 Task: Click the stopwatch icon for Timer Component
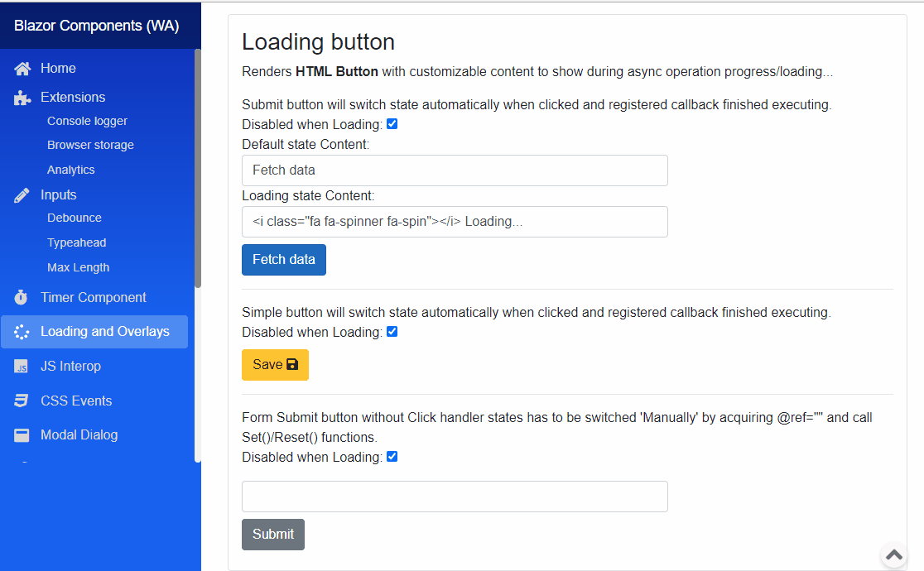(21, 297)
